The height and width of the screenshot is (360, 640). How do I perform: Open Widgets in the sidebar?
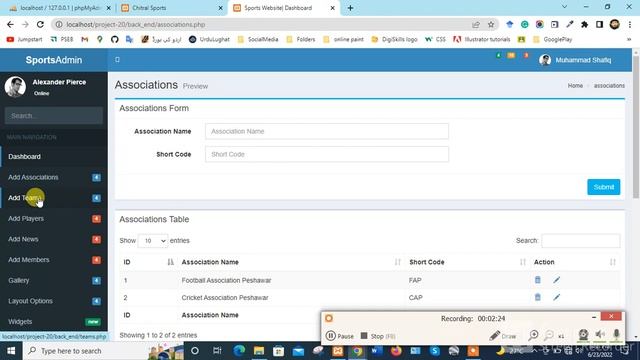[x=54, y=322]
